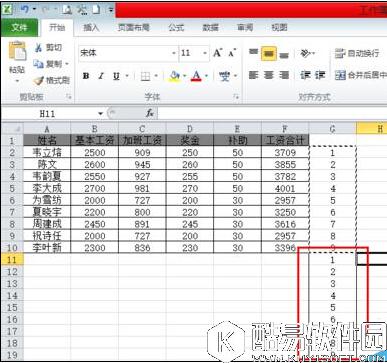Select row 11 header
387x363 pixels.
pos(12,259)
